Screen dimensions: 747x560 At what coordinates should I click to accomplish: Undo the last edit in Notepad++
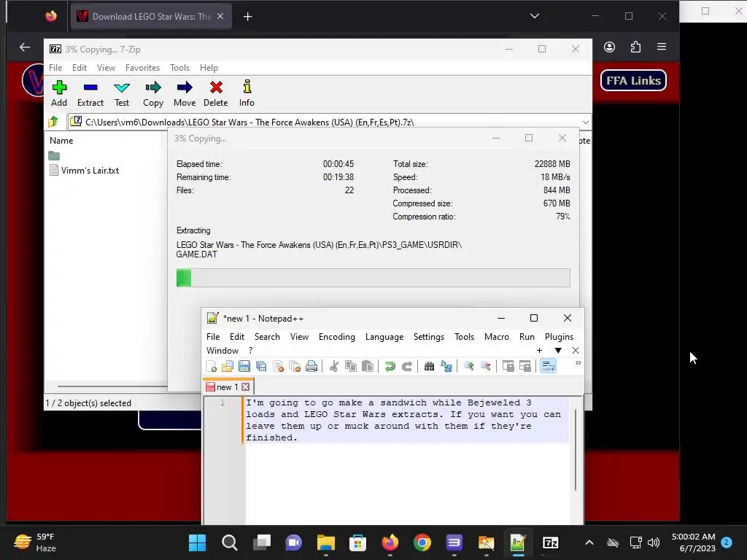coord(390,366)
